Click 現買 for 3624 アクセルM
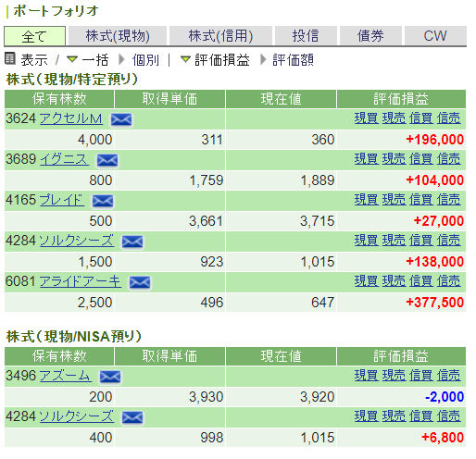The image size is (476, 459). tap(367, 118)
